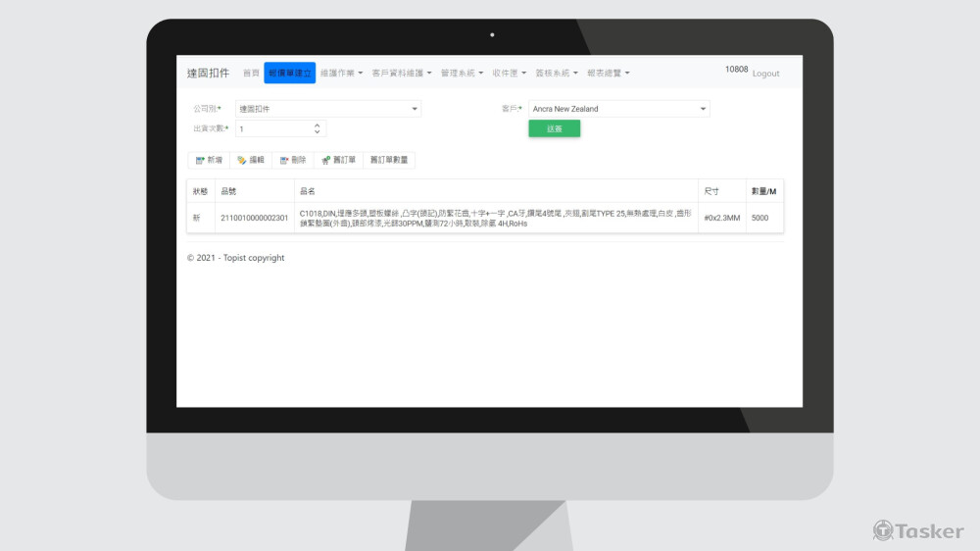Click the 新增 add toolbar button
The width and height of the screenshot is (980, 551).
point(209,160)
